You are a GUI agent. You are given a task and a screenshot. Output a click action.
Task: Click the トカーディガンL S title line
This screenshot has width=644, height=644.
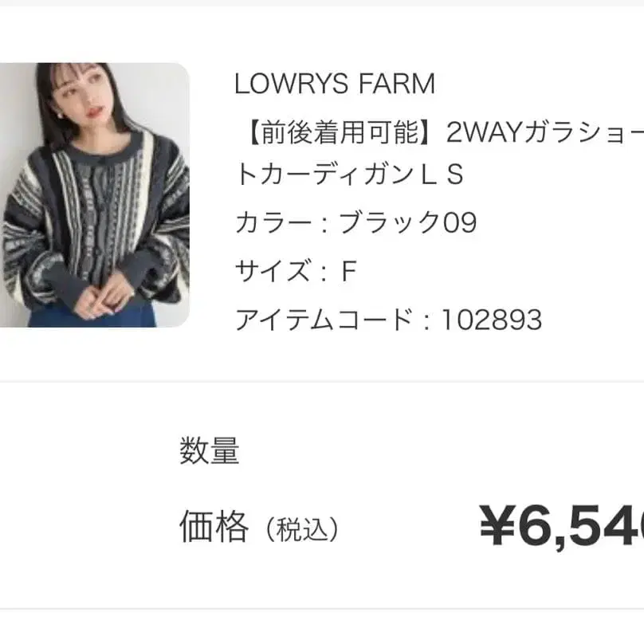coord(348,175)
